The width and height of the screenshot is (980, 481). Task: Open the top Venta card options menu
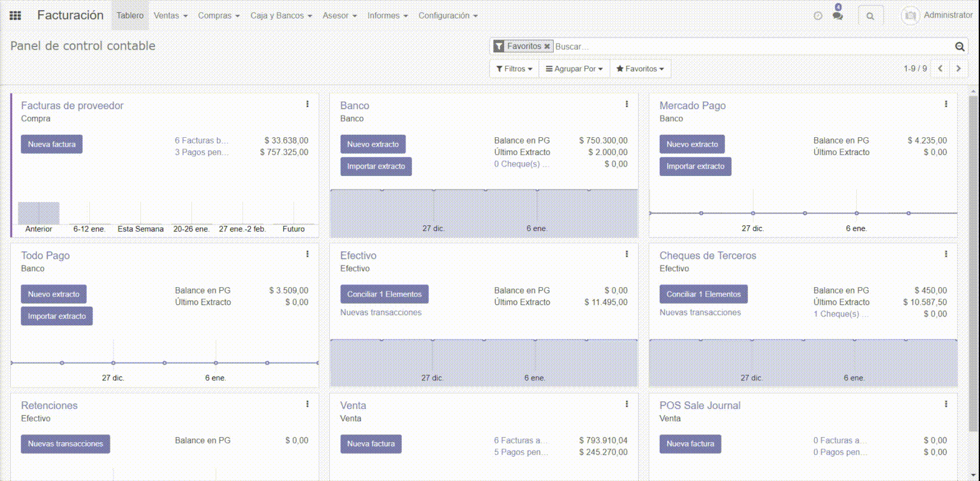coord(627,404)
